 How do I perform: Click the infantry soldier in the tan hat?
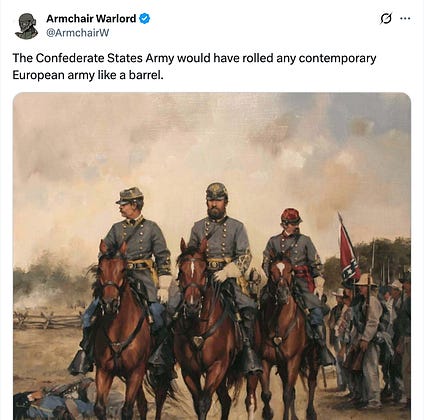(367, 320)
